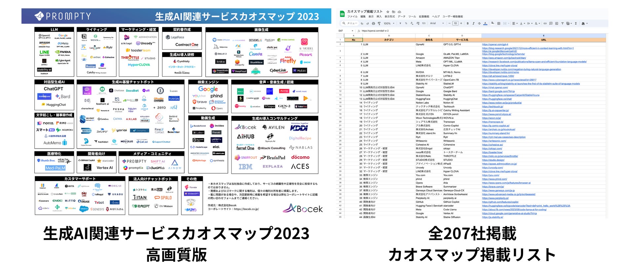Open the text color picker in toolbar
This screenshot has width=644, height=268.
pyautogui.click(x=485, y=23)
